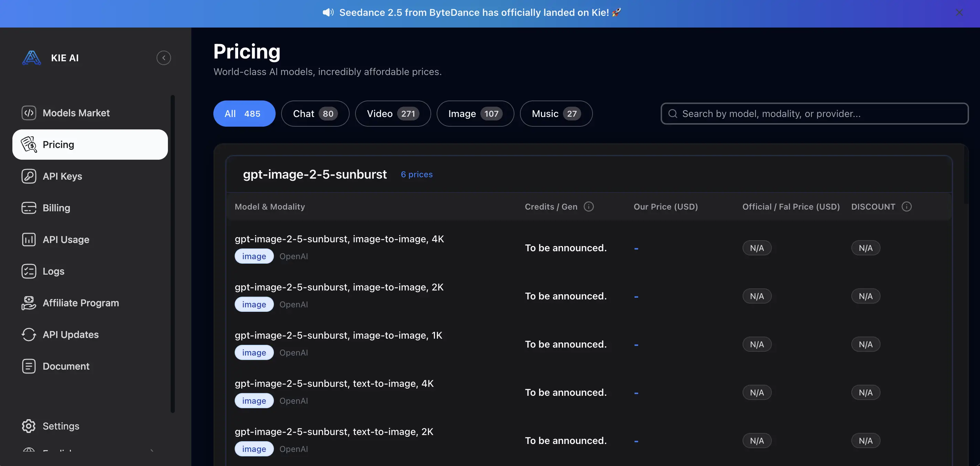Click the Affiliate Program hand icon

(x=29, y=303)
